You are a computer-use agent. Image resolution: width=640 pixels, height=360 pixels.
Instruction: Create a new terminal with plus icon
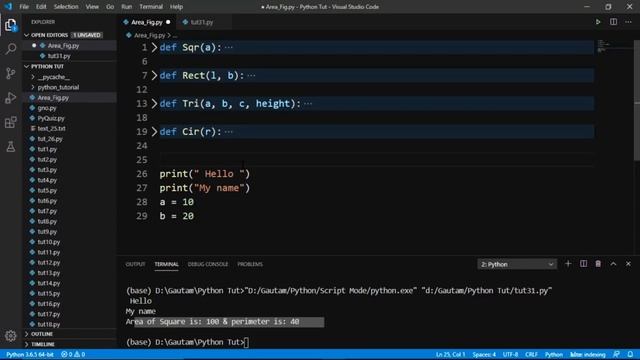tap(568, 264)
